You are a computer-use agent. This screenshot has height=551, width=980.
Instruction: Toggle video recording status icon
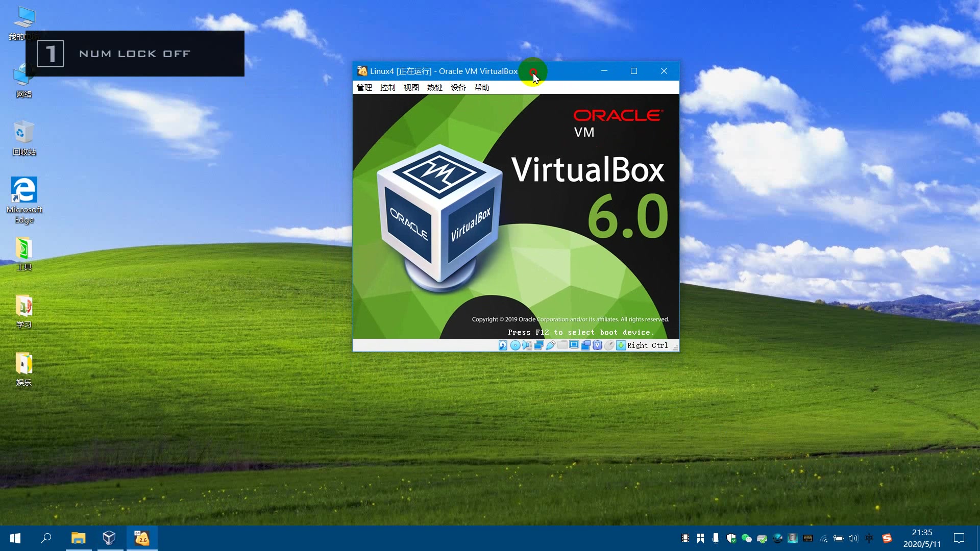(585, 345)
